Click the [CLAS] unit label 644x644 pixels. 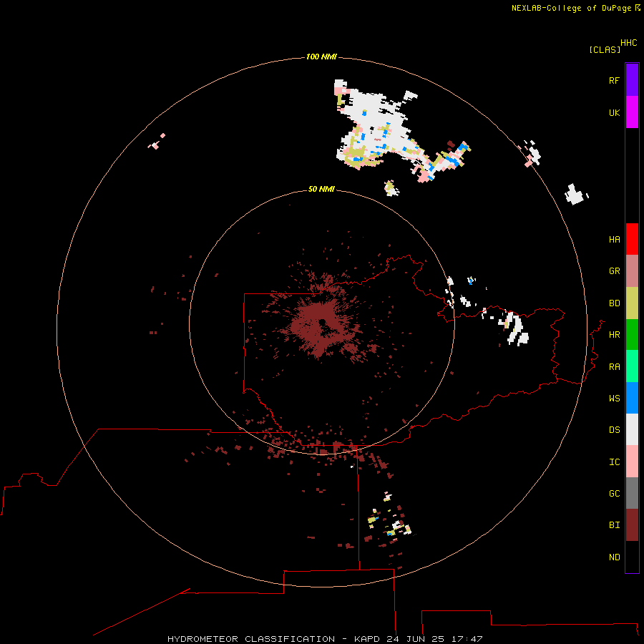click(x=605, y=49)
